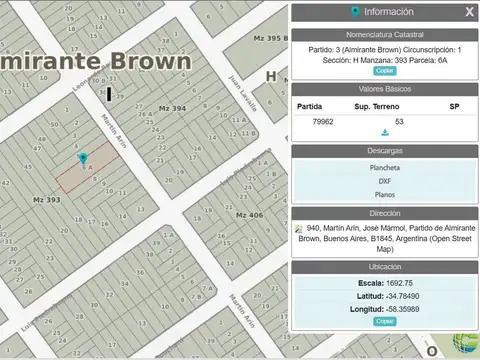The width and height of the screenshot is (480, 360).
Task: Click the Juan Lavalle street label
Action: (243, 94)
